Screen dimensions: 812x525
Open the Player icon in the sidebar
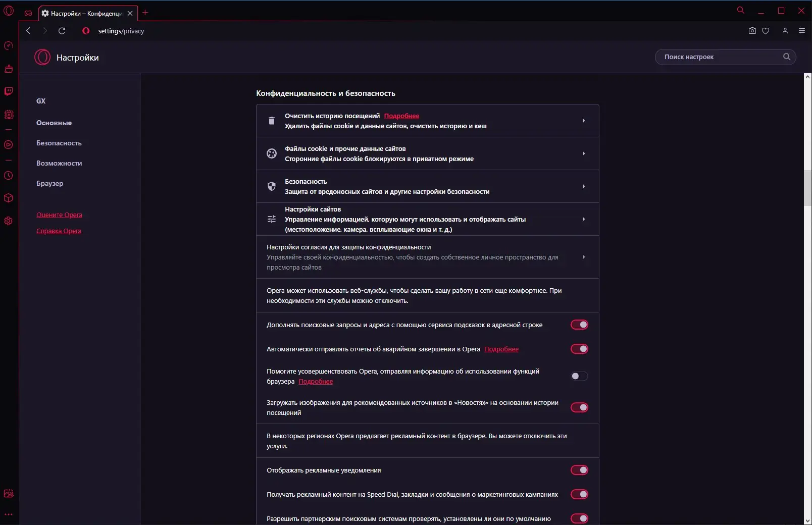pyautogui.click(x=9, y=145)
